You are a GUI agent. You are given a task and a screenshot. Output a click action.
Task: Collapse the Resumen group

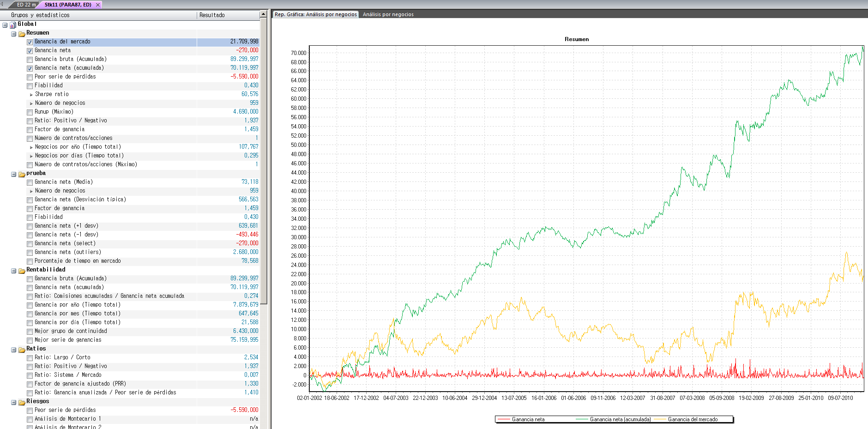coord(13,34)
